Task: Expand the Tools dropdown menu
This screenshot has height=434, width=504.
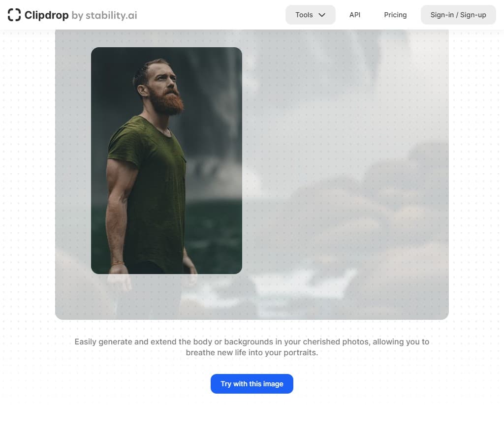Action: pos(310,15)
